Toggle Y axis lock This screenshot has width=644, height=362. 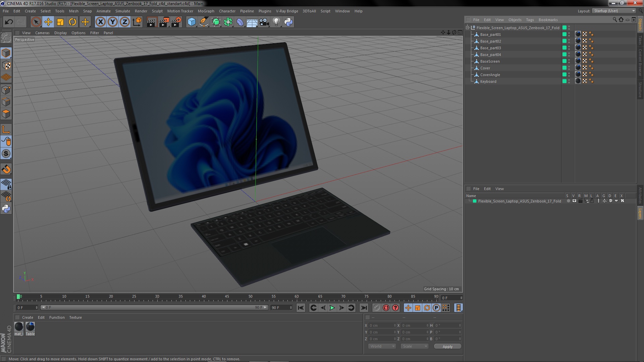(x=113, y=22)
